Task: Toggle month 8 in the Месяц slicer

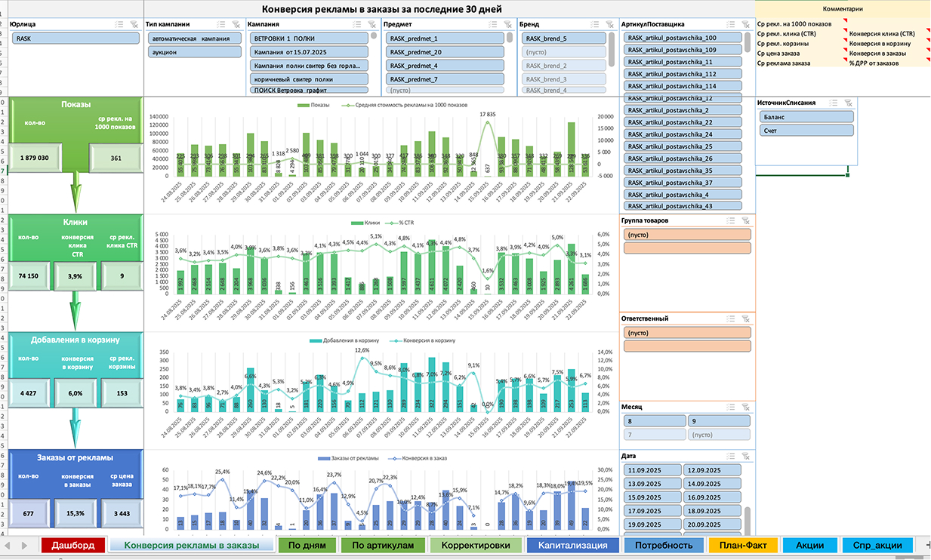Action: tap(652, 421)
